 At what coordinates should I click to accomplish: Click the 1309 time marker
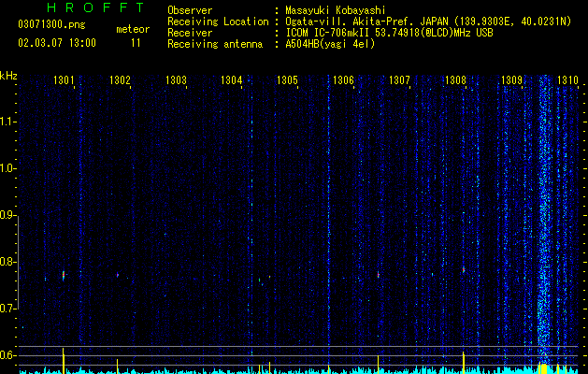pyautogui.click(x=511, y=79)
